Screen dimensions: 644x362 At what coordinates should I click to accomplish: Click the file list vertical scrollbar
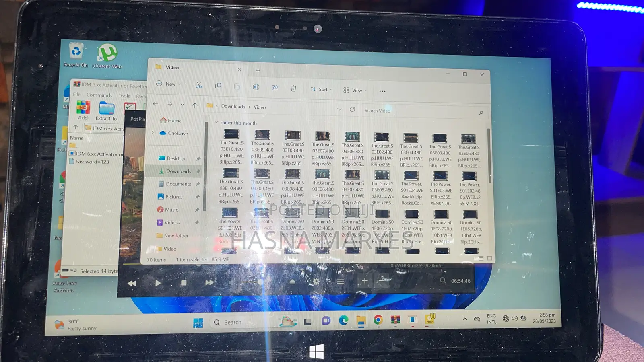tap(489, 155)
